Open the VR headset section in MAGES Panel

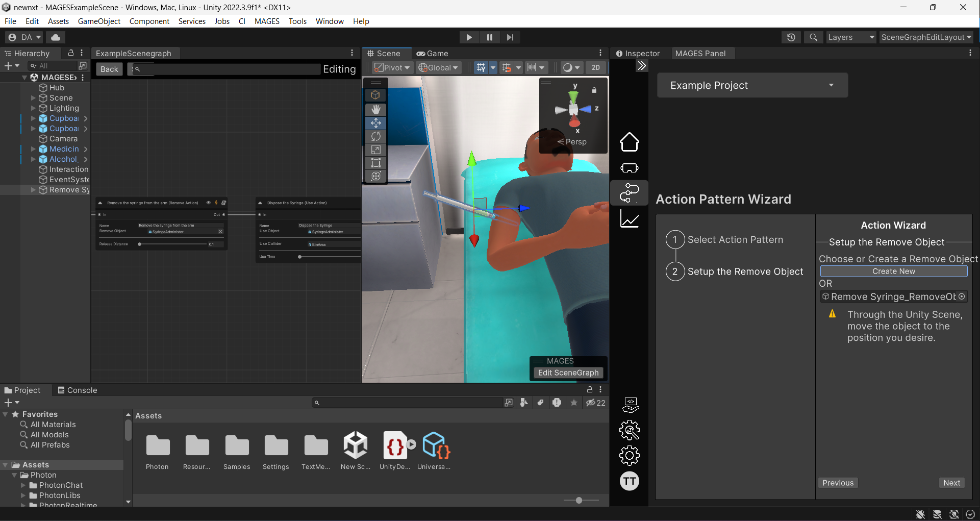tap(629, 168)
